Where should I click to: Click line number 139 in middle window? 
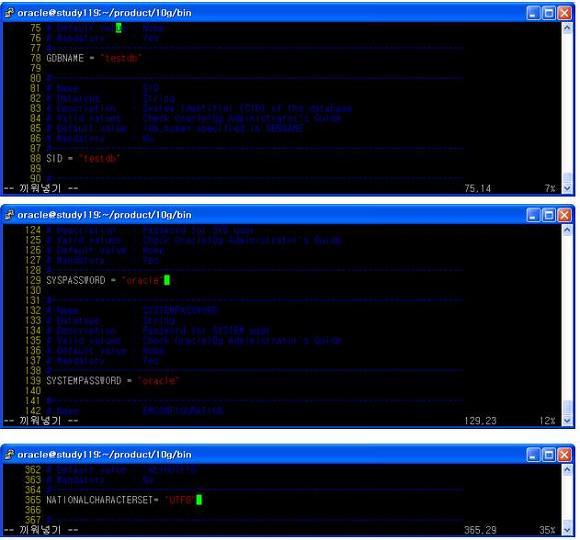[33, 381]
